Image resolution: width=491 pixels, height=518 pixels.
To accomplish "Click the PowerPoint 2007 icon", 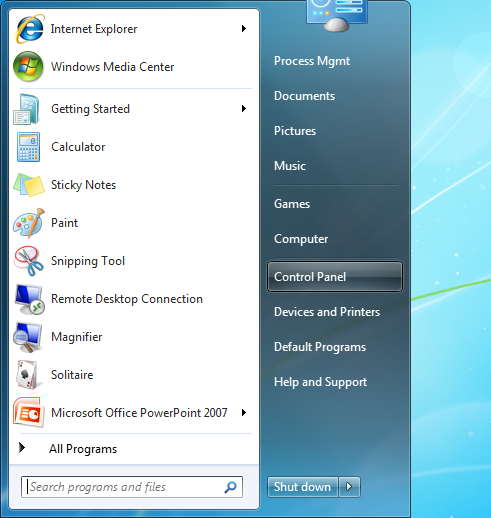I will tap(28, 413).
